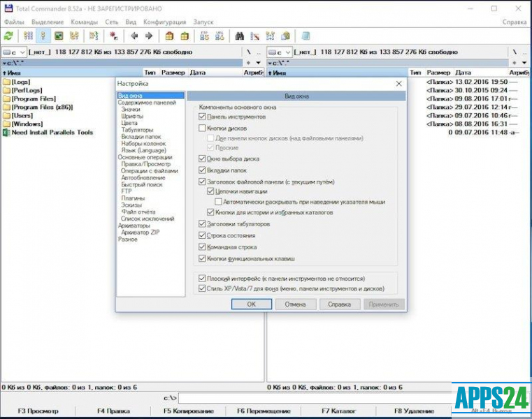Enable 'Автоматически раскрывать' checkbox

219,202
